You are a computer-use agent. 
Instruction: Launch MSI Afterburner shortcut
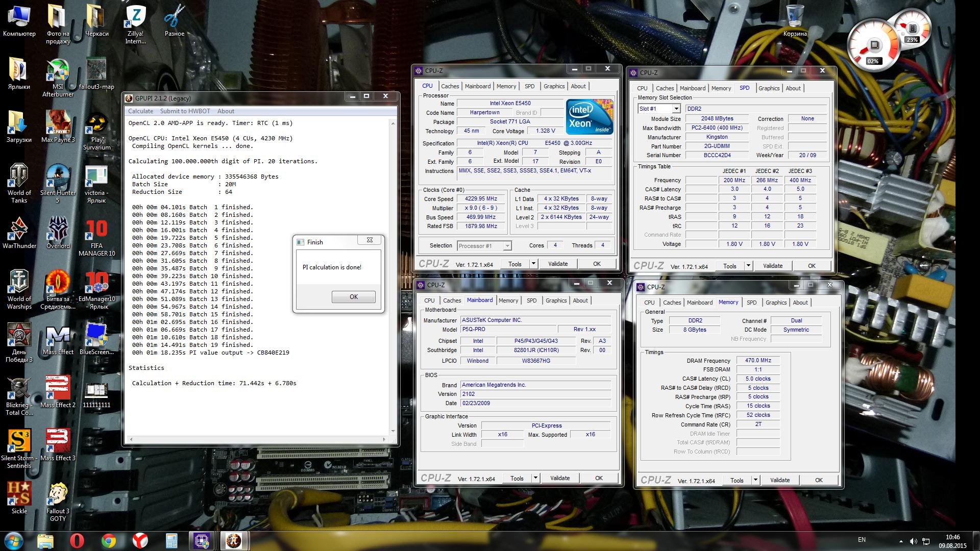pos(58,78)
